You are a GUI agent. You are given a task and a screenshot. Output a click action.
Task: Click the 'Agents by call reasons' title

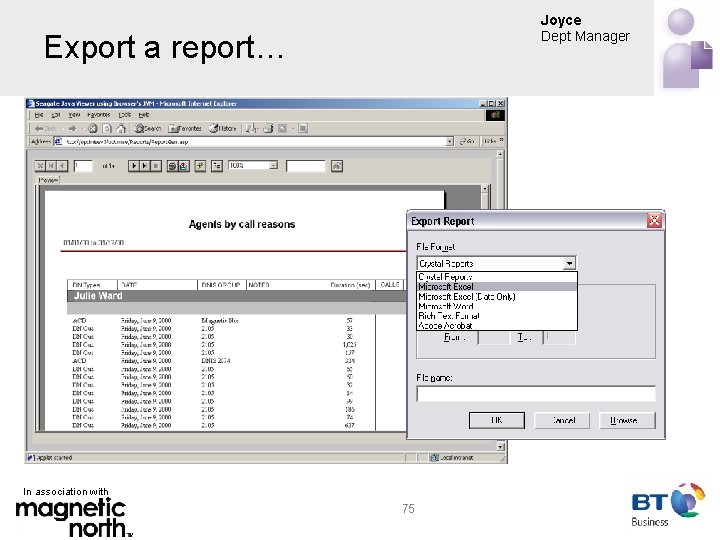point(242,225)
